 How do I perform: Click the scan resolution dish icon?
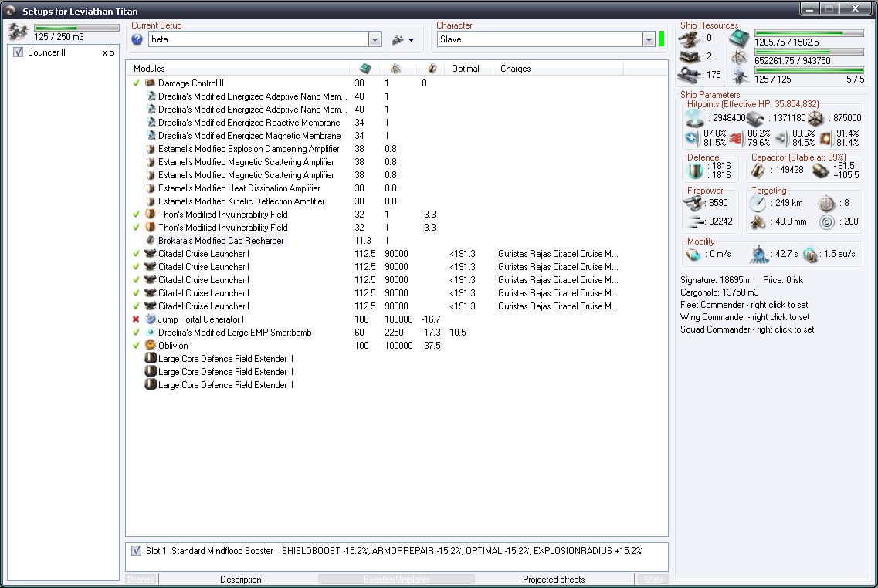(758, 222)
